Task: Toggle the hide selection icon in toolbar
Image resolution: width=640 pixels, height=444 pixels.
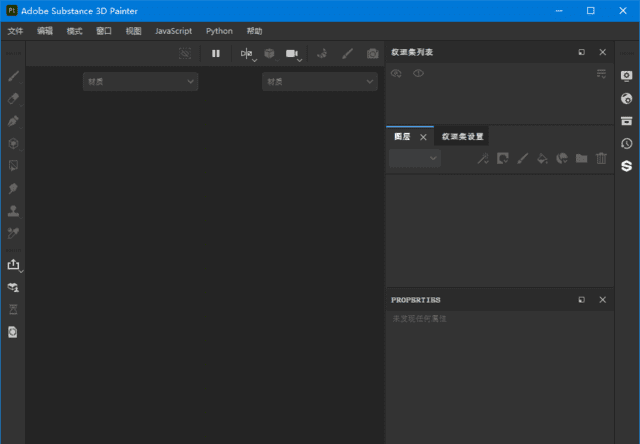Action: click(x=185, y=53)
